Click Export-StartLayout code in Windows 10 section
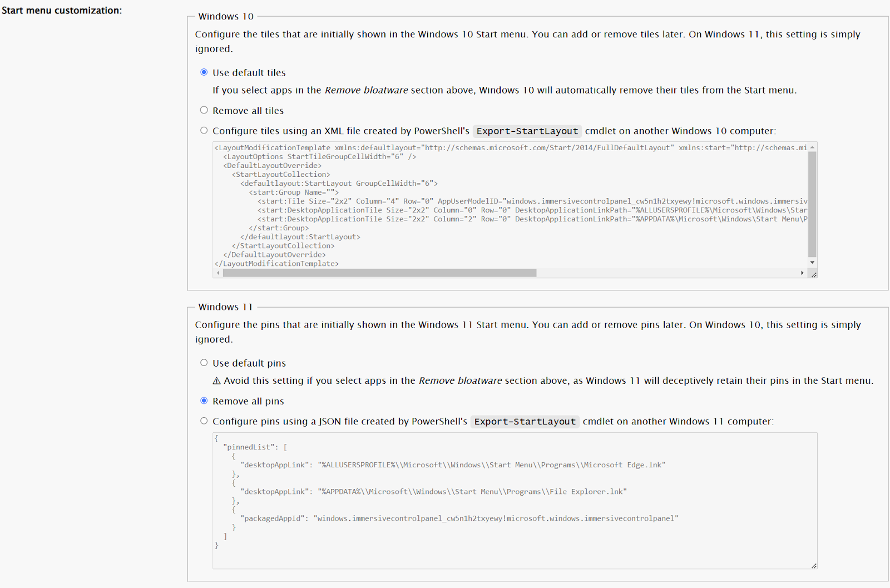890x588 pixels. click(527, 131)
